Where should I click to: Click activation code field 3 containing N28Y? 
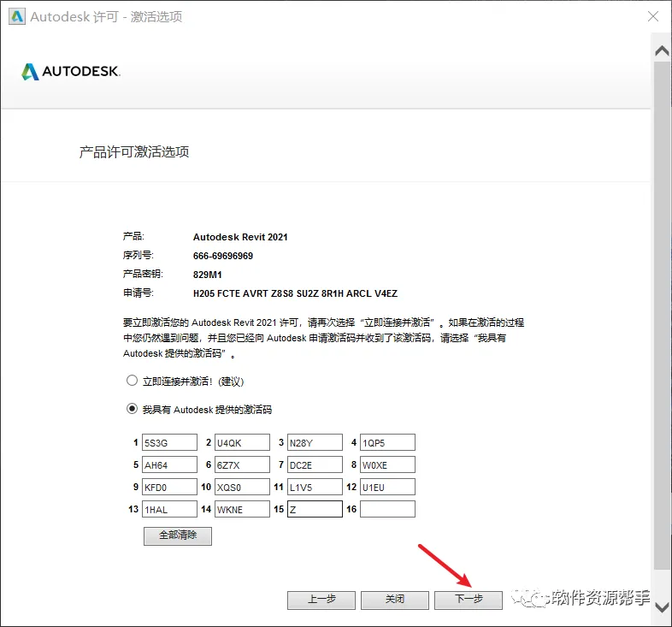(x=315, y=442)
